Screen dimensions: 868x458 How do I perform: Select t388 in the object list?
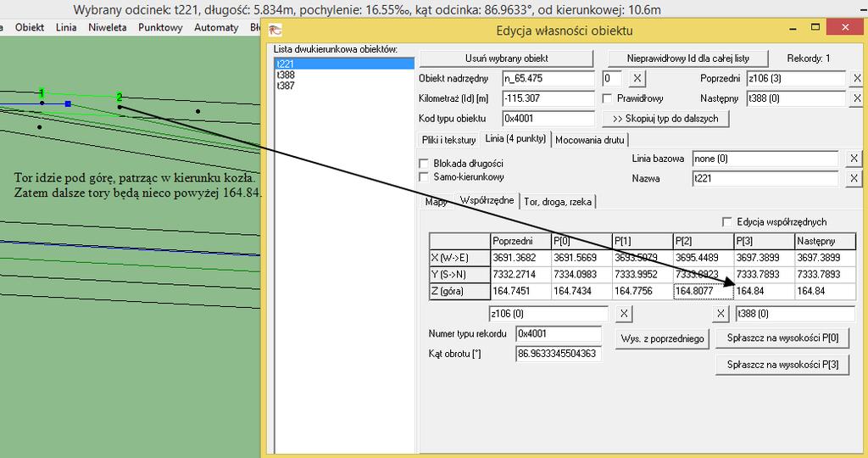(x=344, y=75)
